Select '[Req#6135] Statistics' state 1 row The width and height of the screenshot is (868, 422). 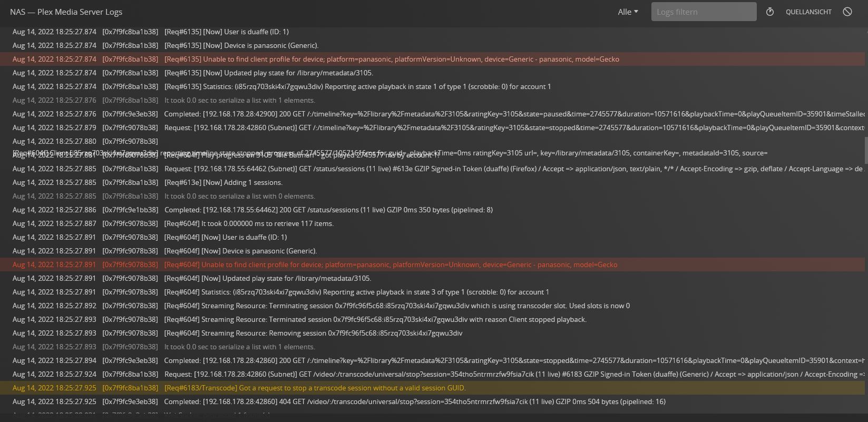[432, 86]
